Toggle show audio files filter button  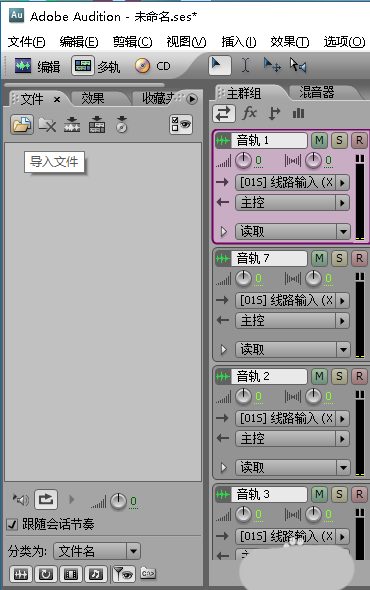pos(21,574)
